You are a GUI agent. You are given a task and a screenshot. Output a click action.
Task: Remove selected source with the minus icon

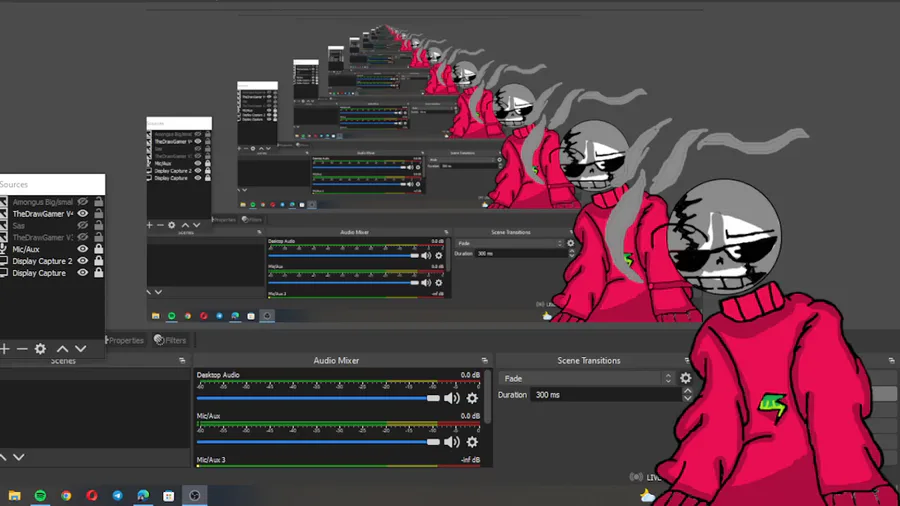[x=22, y=348]
